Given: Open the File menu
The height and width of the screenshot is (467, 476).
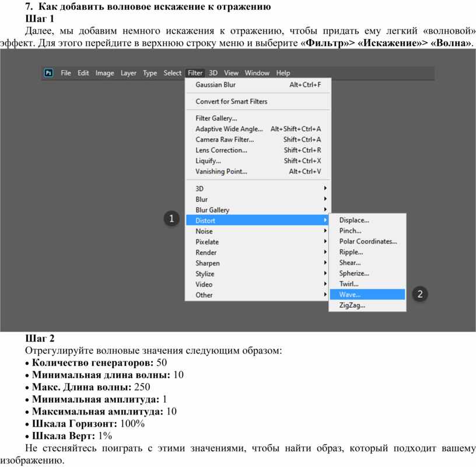Looking at the screenshot, I should tap(66, 73).
